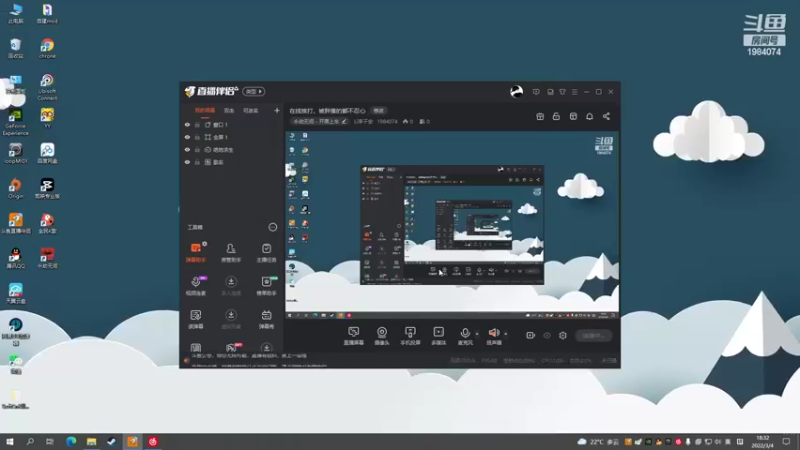
Task: Lock the 全屏 1 source
Action: pyautogui.click(x=197, y=137)
